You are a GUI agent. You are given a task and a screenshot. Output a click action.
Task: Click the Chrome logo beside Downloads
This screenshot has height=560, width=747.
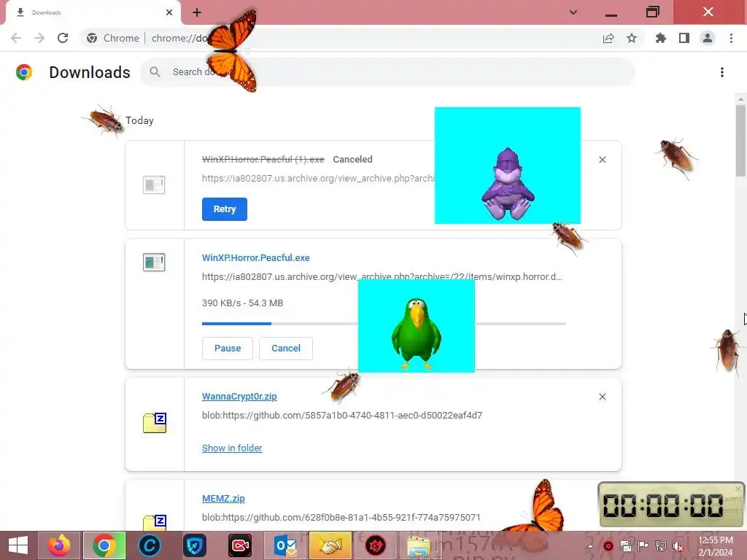point(24,72)
